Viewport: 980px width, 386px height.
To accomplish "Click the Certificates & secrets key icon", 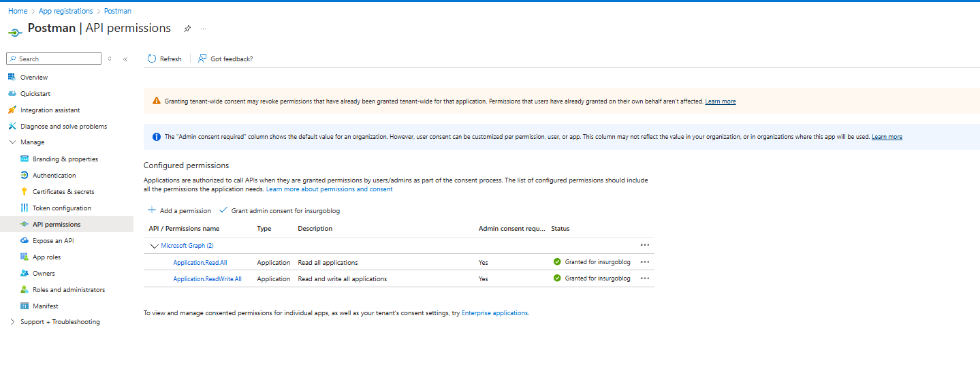I will click(x=25, y=192).
